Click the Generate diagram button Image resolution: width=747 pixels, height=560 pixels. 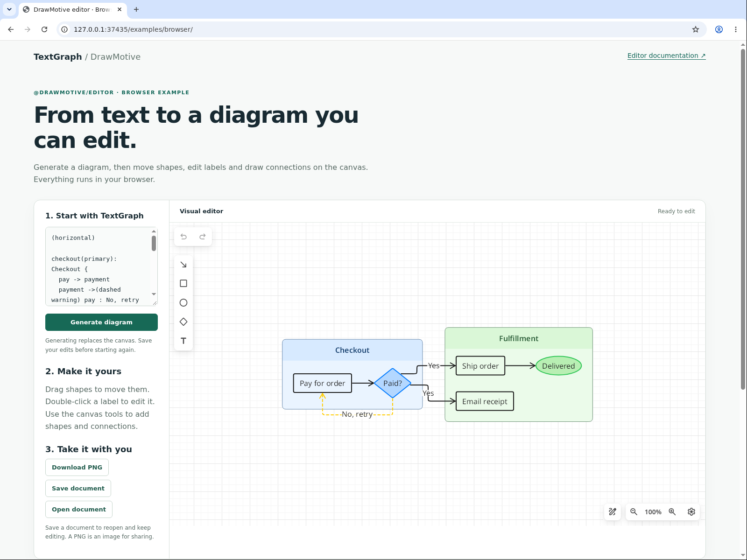coord(101,322)
